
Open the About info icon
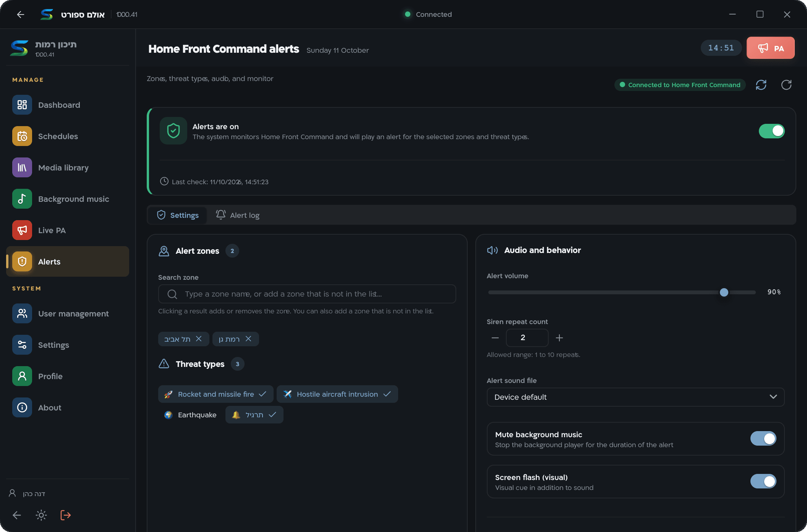pos(22,407)
